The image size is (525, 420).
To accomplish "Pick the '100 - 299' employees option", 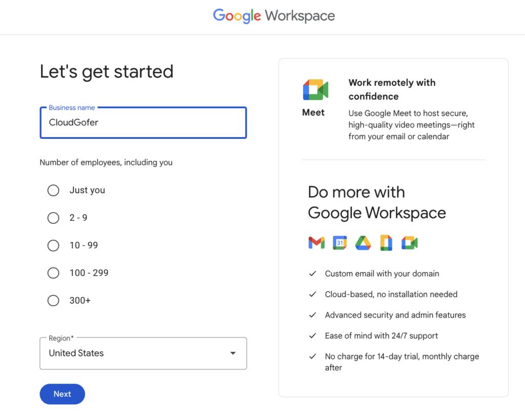I will pyautogui.click(x=53, y=274).
